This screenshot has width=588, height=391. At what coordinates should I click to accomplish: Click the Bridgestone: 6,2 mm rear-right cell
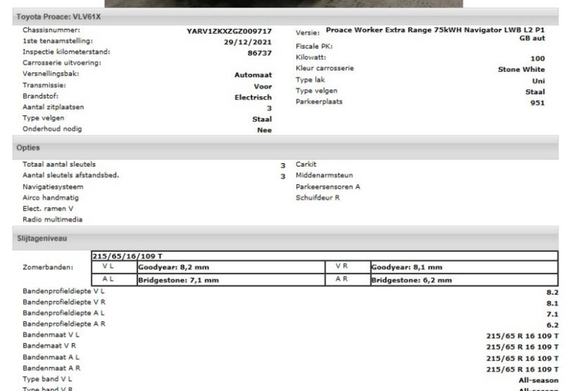411,280
